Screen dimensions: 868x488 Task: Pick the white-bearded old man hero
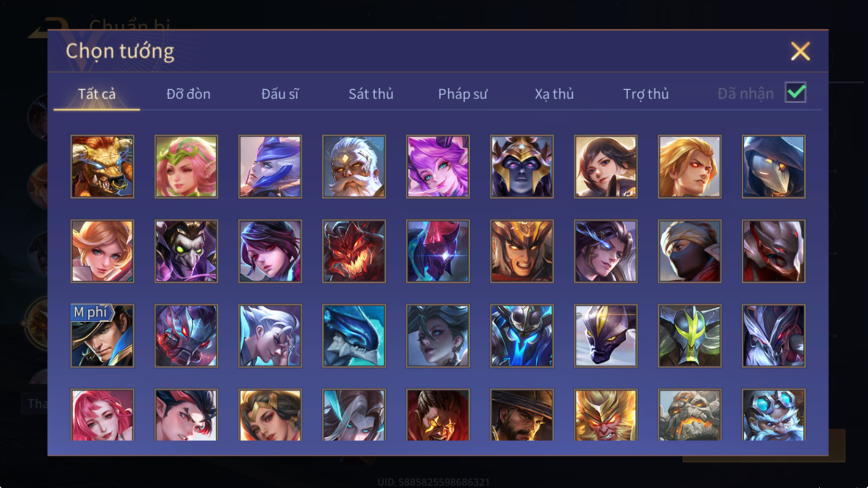(x=354, y=166)
